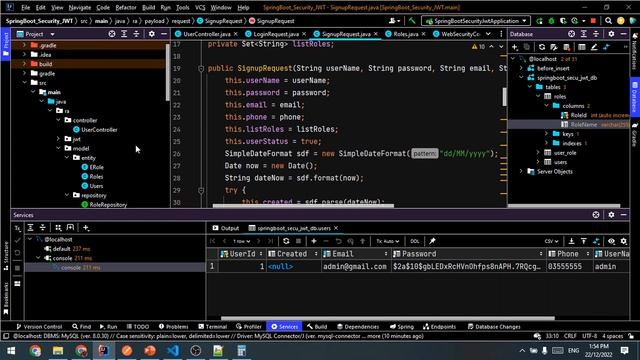
Task: Refresh the Database panel tree
Action: (542, 47)
